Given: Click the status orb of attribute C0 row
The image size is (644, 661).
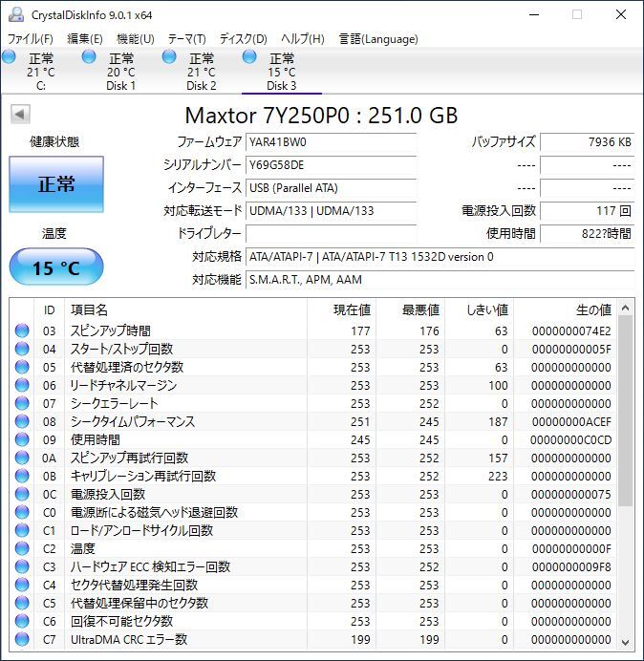Looking at the screenshot, I should (x=22, y=512).
